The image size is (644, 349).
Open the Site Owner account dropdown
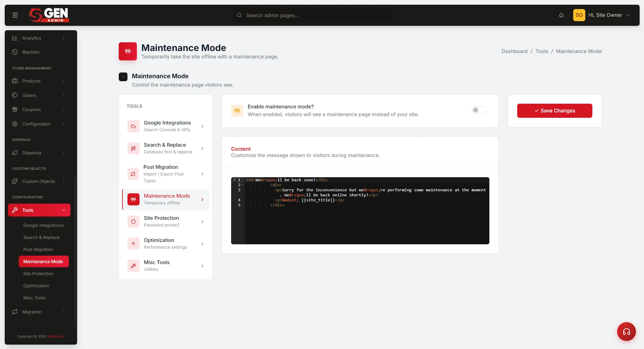[602, 15]
